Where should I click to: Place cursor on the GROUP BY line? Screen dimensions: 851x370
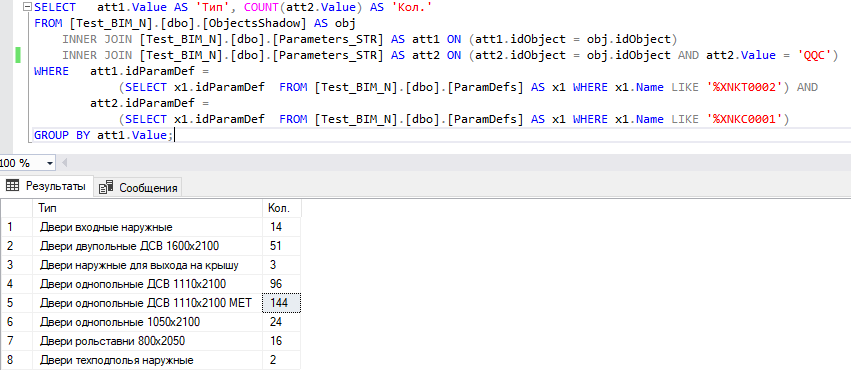tap(104, 135)
